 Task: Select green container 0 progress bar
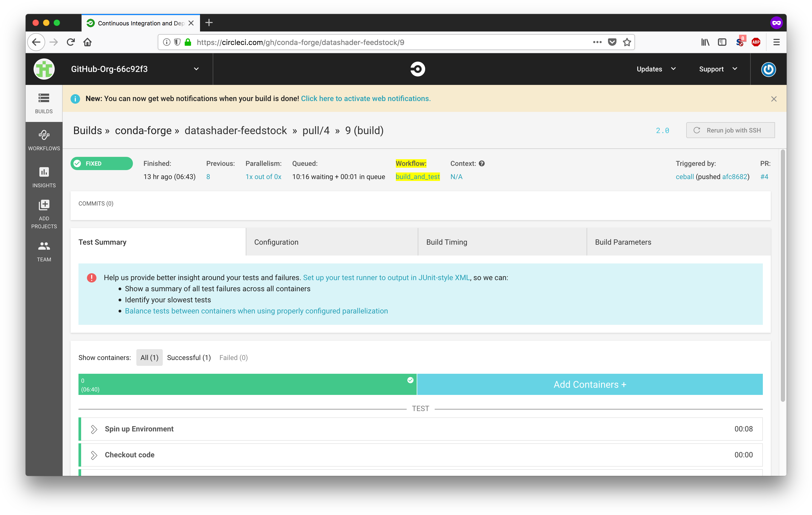tap(247, 384)
